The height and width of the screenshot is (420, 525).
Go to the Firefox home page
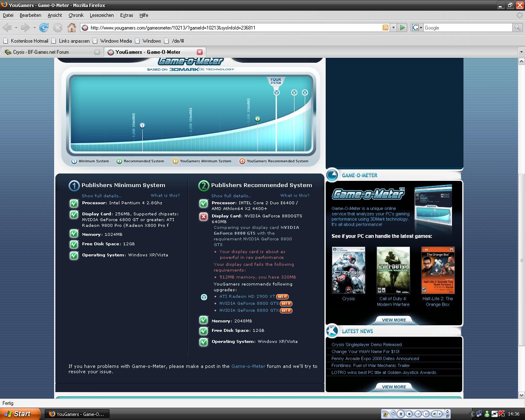coord(72,27)
